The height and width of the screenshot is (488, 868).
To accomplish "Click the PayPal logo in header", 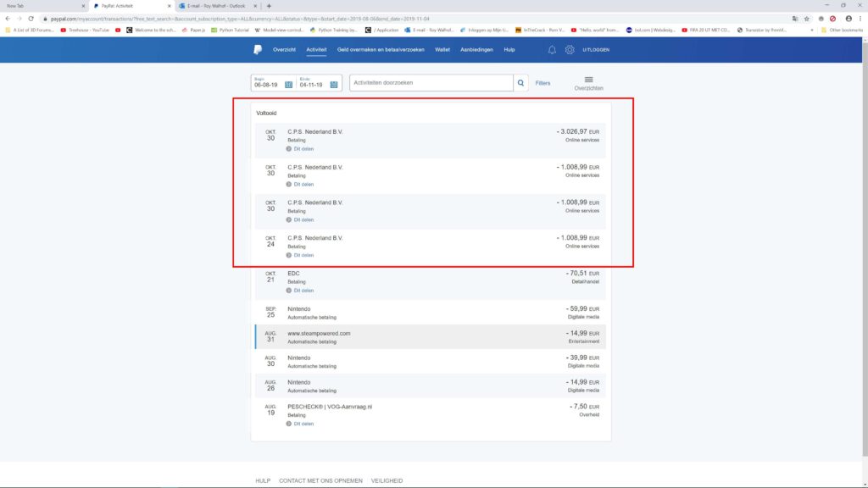I will pyautogui.click(x=257, y=50).
